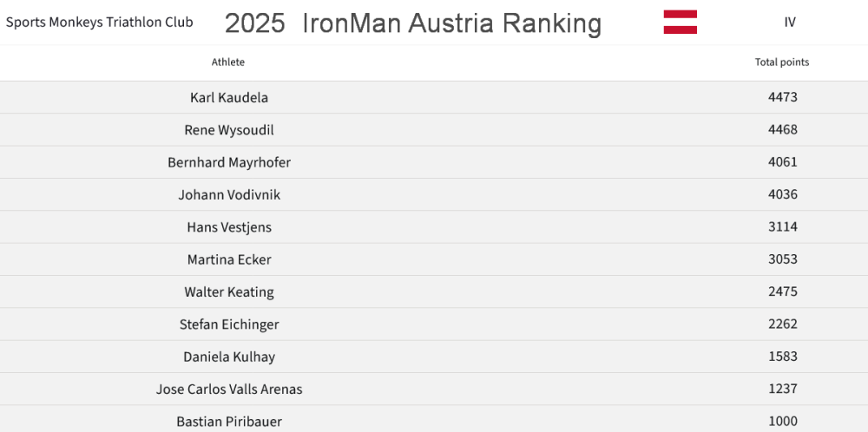Image resolution: width=868 pixels, height=432 pixels.
Task: Select the 3114 points cell
Action: pyautogui.click(x=782, y=227)
